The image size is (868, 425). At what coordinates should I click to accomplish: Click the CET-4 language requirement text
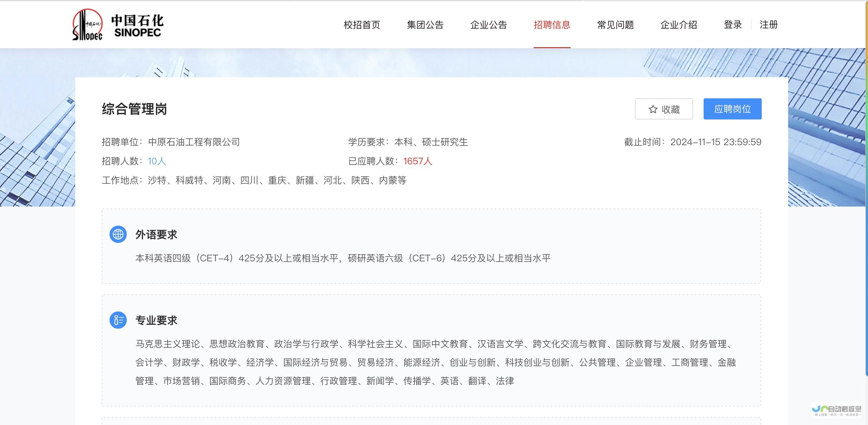click(x=343, y=258)
